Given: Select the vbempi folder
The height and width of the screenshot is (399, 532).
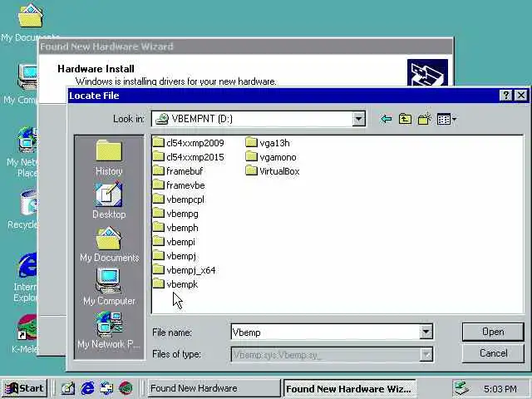Looking at the screenshot, I should pyautogui.click(x=174, y=242).
